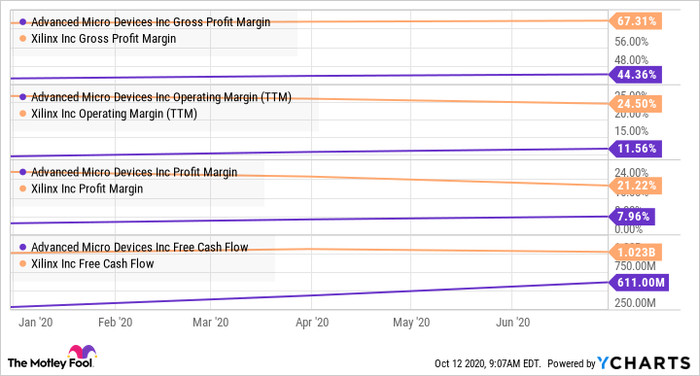Select the 21.22% value tag

636,185
